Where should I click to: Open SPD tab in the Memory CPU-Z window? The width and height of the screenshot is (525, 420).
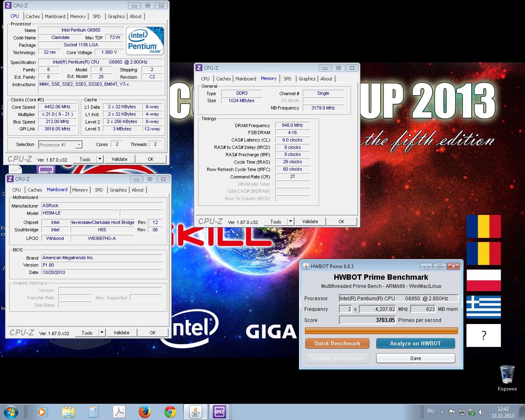288,79
